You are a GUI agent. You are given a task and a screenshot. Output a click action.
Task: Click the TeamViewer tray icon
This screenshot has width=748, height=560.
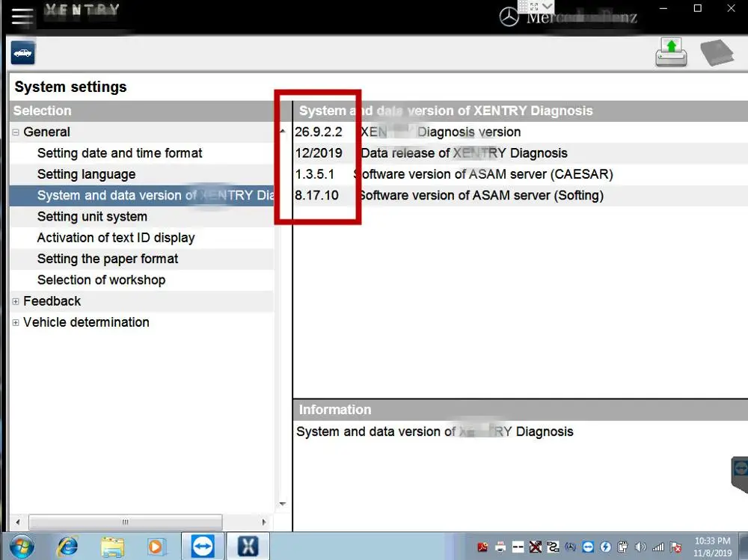[588, 547]
